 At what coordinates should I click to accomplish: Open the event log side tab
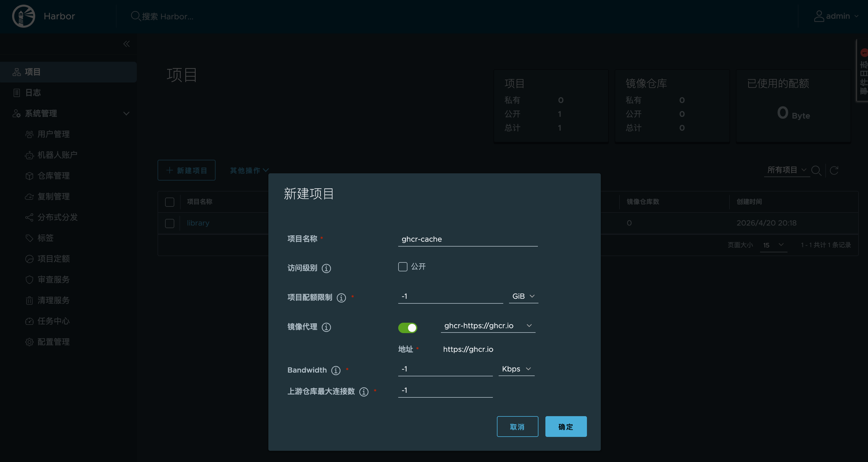click(863, 70)
